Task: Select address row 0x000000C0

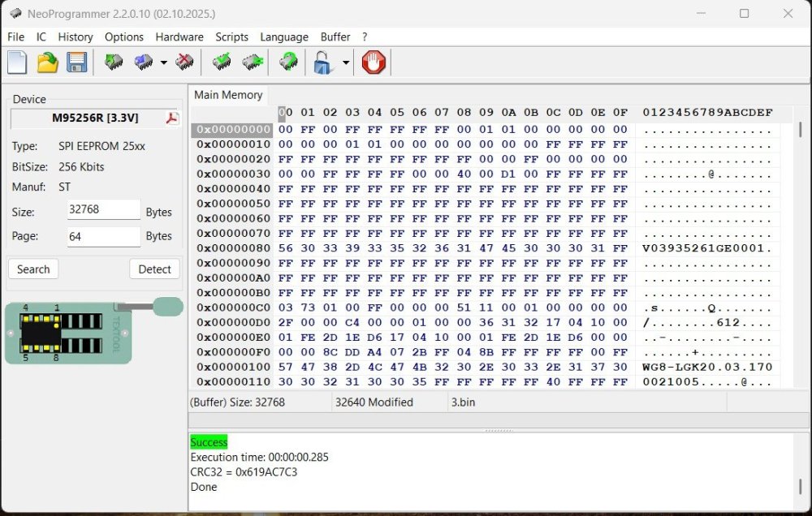Action: coord(232,308)
